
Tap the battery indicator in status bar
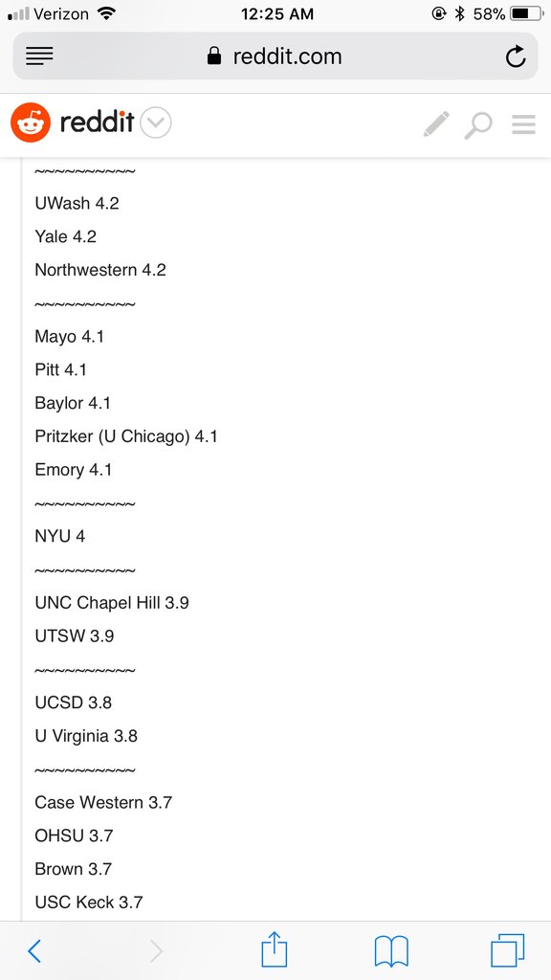tap(526, 13)
